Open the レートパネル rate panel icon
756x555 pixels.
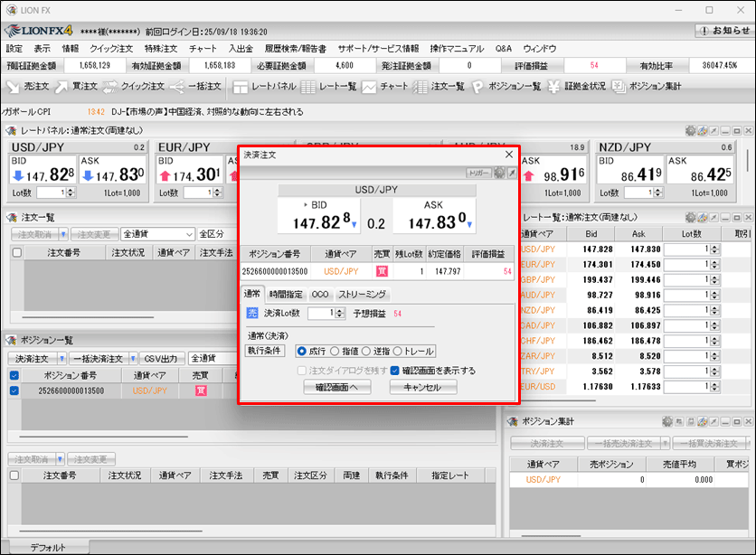click(x=263, y=87)
